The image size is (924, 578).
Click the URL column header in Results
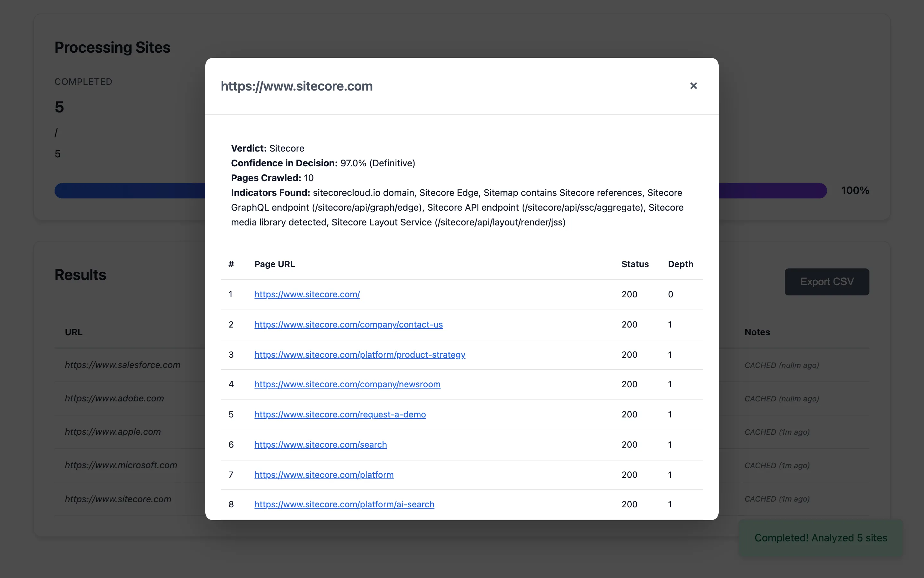click(74, 332)
